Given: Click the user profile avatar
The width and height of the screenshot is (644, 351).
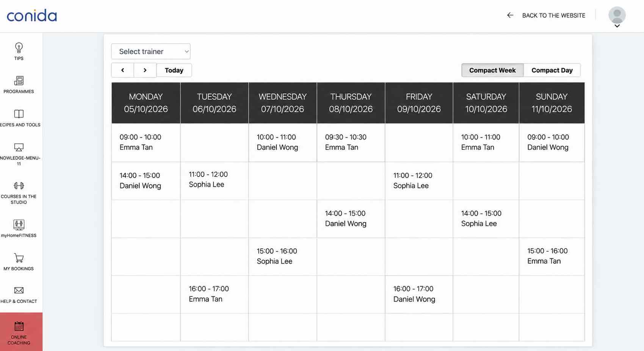Looking at the screenshot, I should [617, 15].
